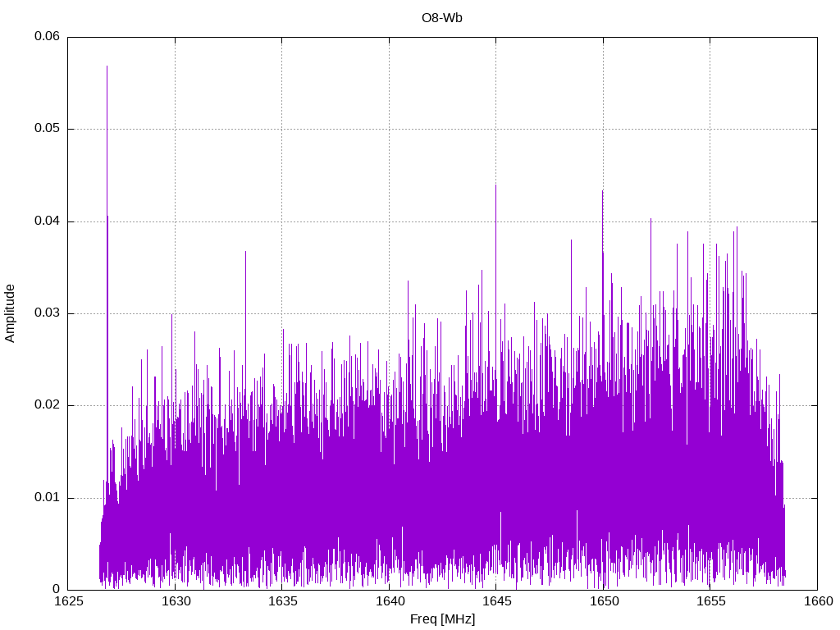Select the 0.03 y-axis tick label
Viewport: 840px width, 630px height.
pyautogui.click(x=47, y=313)
